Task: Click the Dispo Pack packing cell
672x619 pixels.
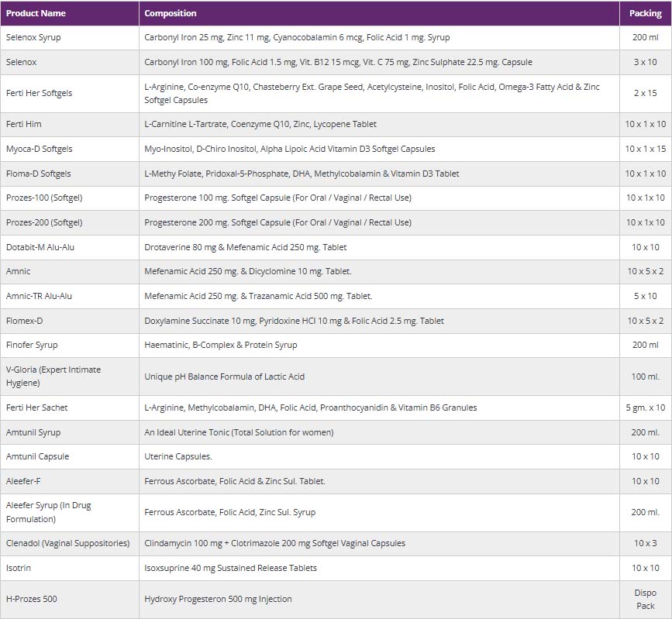Action: coord(645,599)
